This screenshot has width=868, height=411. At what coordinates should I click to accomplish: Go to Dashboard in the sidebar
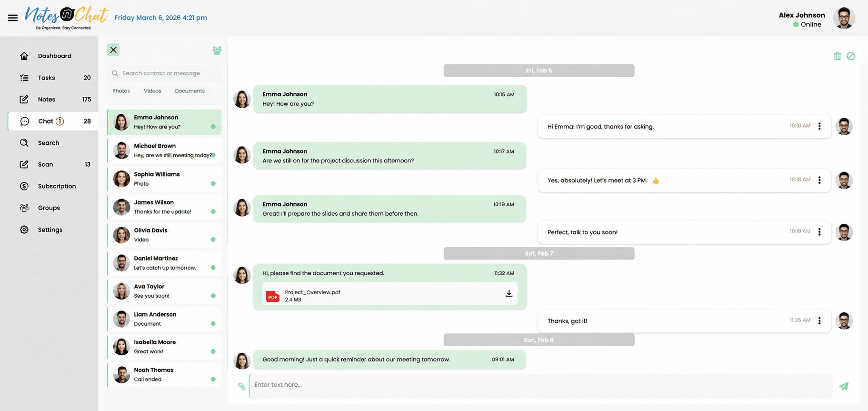53,56
